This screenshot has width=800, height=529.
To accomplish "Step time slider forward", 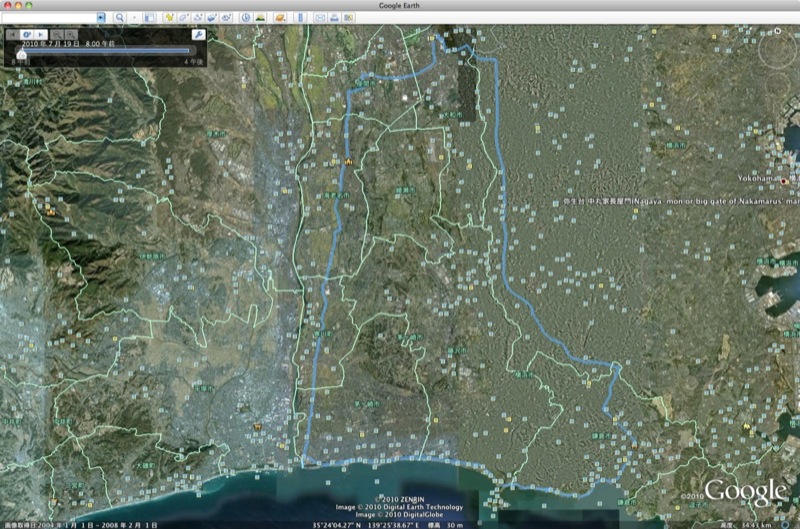I will coord(40,35).
